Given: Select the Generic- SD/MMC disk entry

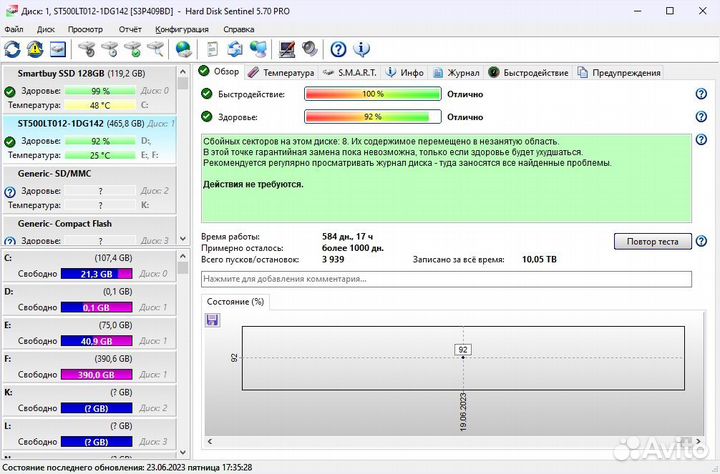Looking at the screenshot, I should 90,190.
